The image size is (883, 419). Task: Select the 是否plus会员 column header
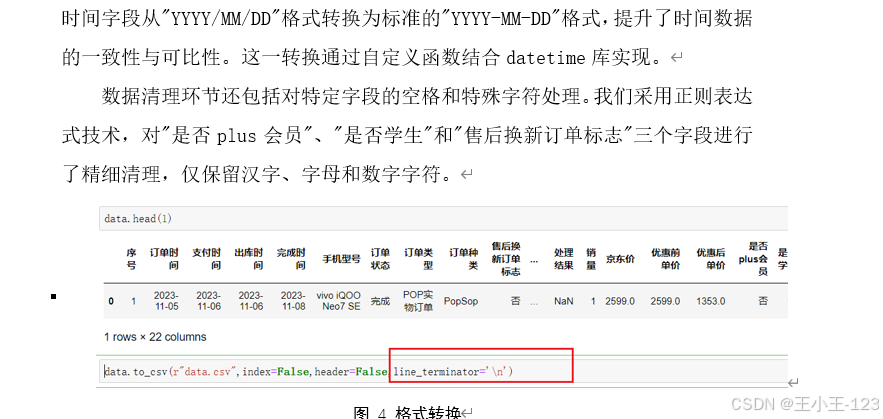753,259
